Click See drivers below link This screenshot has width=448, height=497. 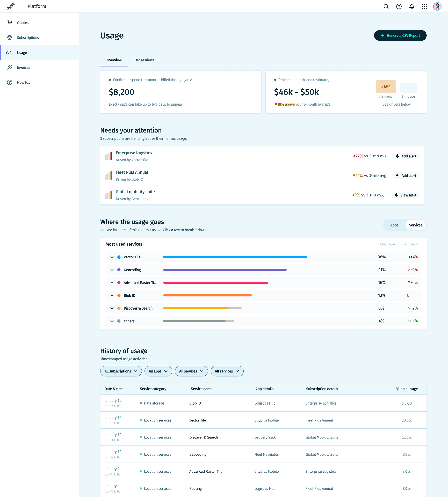click(x=396, y=104)
